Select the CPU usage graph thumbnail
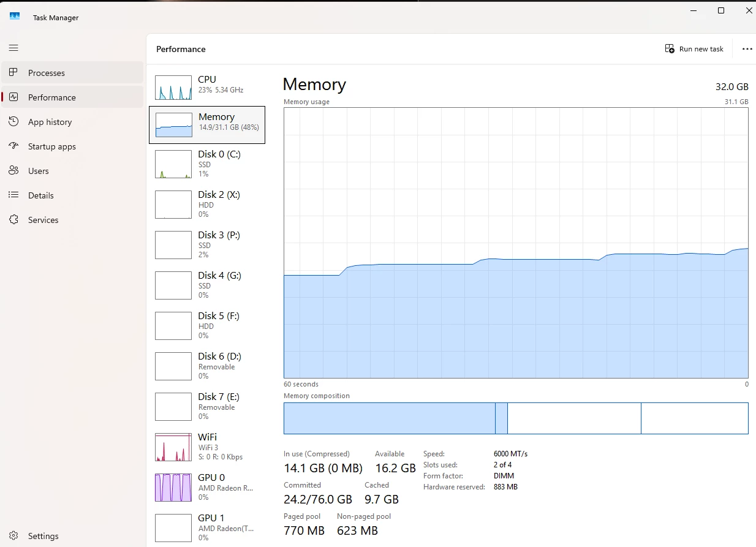The image size is (756, 547). pyautogui.click(x=173, y=88)
